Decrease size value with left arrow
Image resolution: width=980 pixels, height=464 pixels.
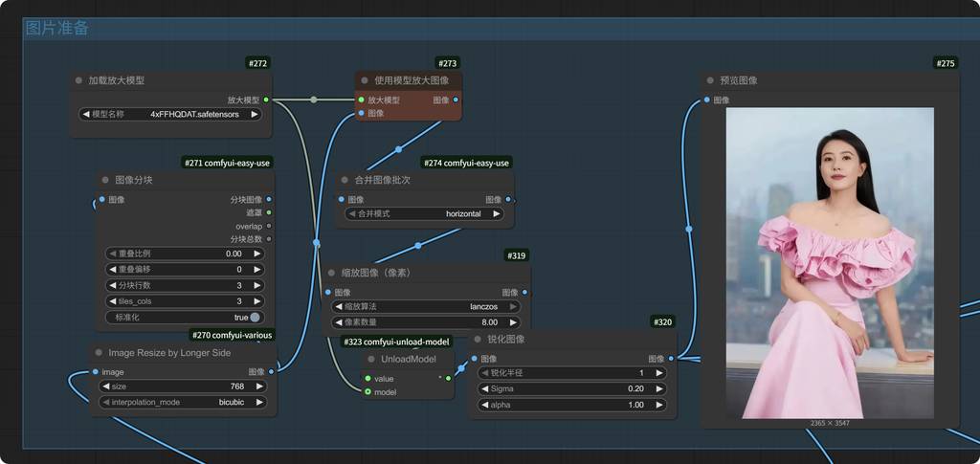tap(105, 387)
